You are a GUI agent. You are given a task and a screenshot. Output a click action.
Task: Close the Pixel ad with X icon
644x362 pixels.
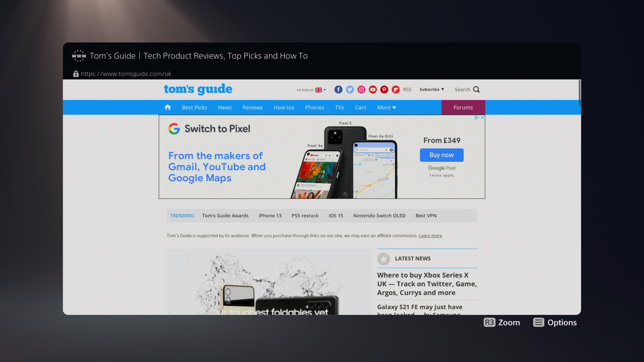click(482, 117)
